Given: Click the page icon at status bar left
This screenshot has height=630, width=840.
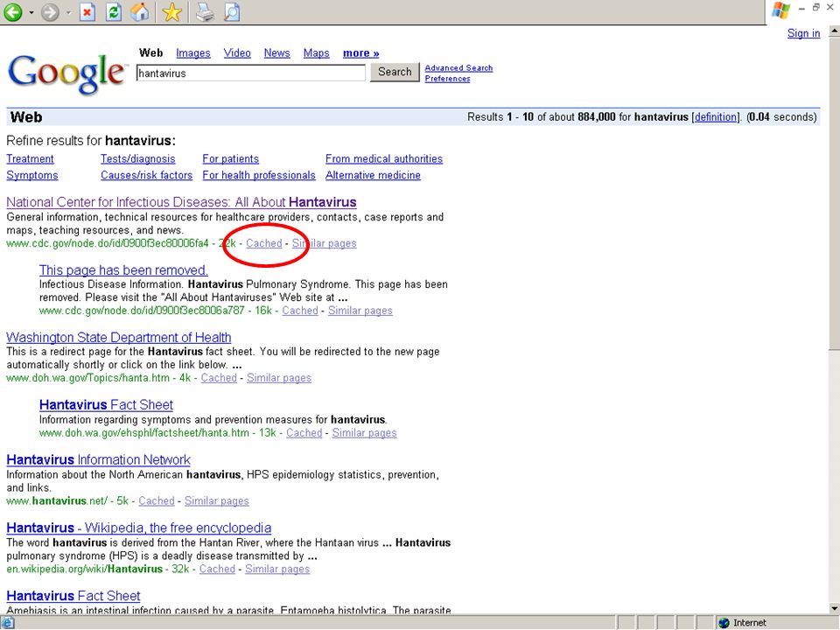Looking at the screenshot, I should [6, 623].
